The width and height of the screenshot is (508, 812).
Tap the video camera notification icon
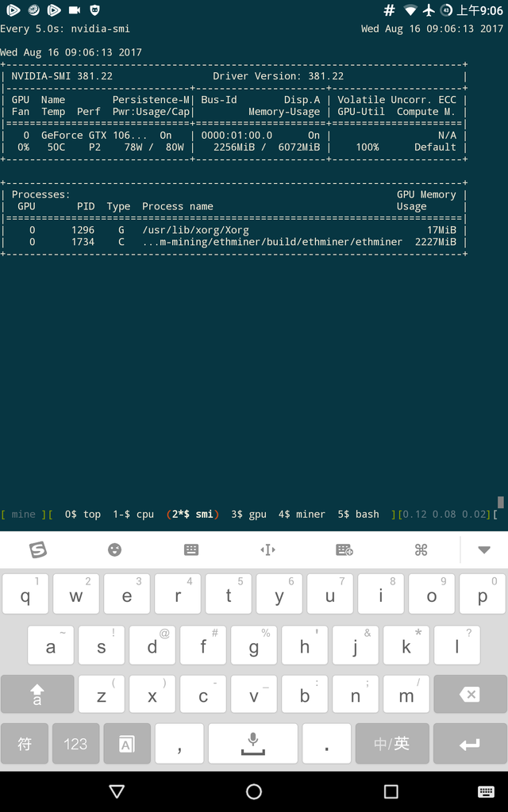tap(75, 10)
